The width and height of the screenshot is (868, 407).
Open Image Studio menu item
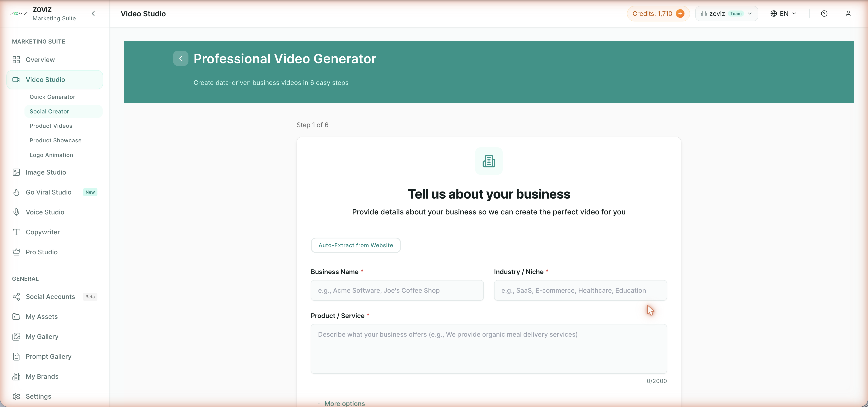pyautogui.click(x=55, y=172)
